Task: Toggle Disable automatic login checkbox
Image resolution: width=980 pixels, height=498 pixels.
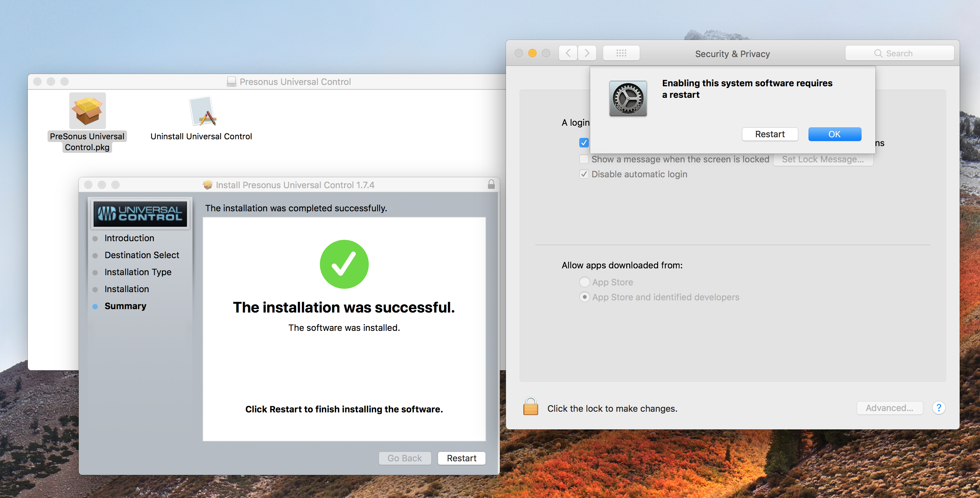Action: pyautogui.click(x=581, y=174)
